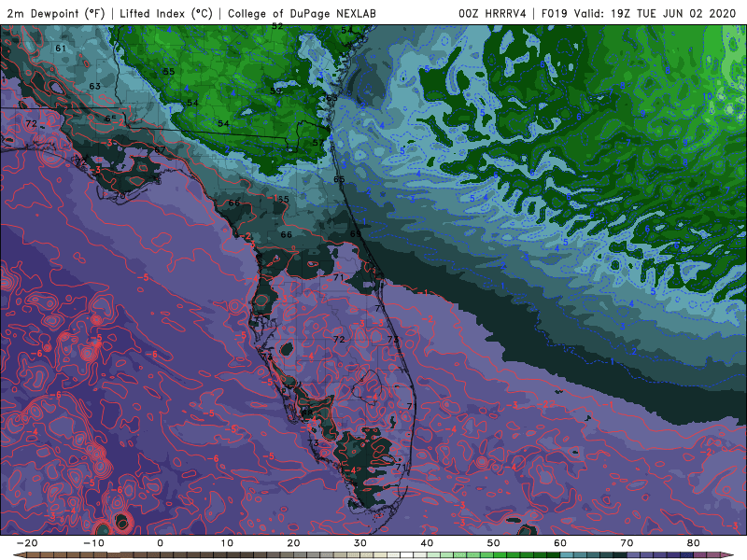Click the 'F019 Valid: 19Z TUE JUN 02 2020' text

(639, 14)
